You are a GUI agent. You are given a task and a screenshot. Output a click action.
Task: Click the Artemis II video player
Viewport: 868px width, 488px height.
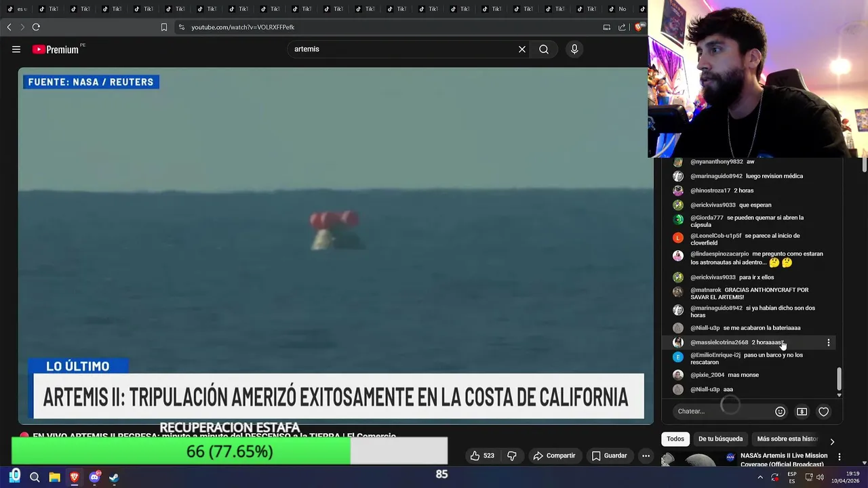(x=336, y=245)
